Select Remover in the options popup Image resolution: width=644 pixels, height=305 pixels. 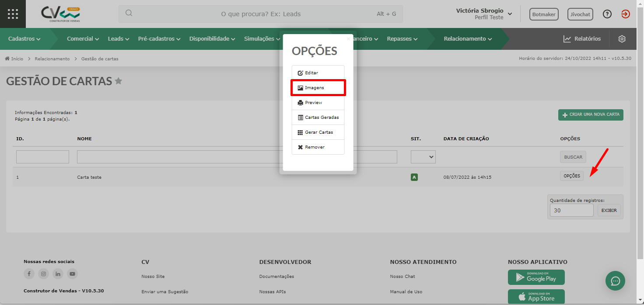[318, 147]
